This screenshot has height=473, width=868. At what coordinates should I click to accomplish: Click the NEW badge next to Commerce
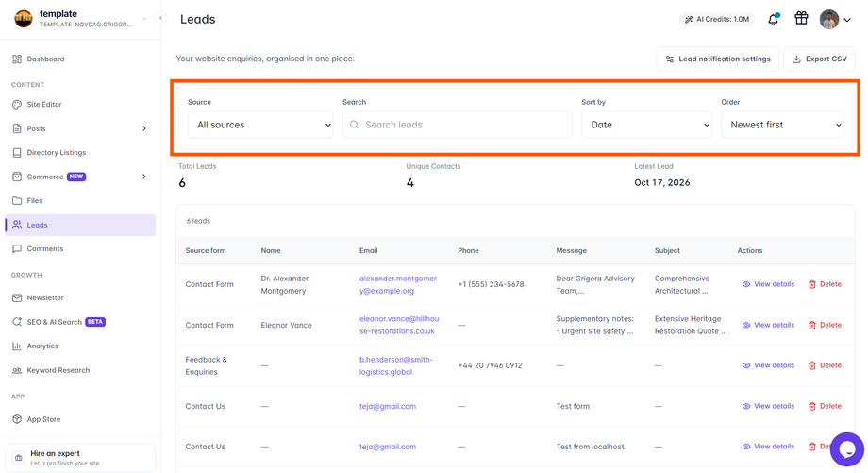(76, 177)
